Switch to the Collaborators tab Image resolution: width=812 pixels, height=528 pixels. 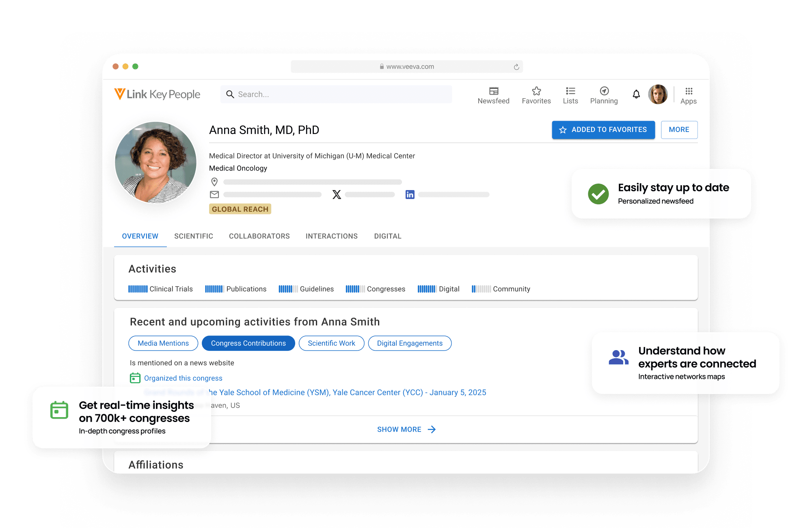tap(259, 236)
